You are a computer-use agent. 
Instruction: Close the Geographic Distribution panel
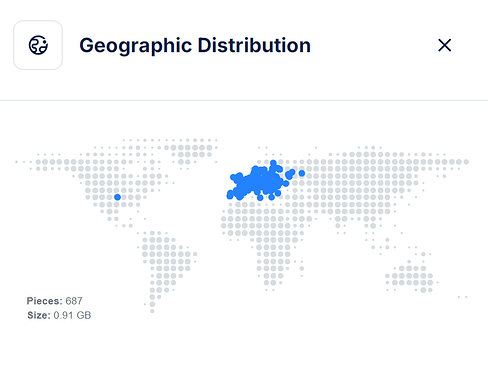pos(444,45)
